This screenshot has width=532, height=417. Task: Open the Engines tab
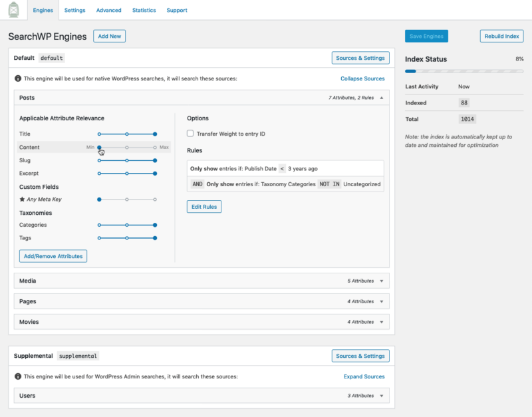43,10
